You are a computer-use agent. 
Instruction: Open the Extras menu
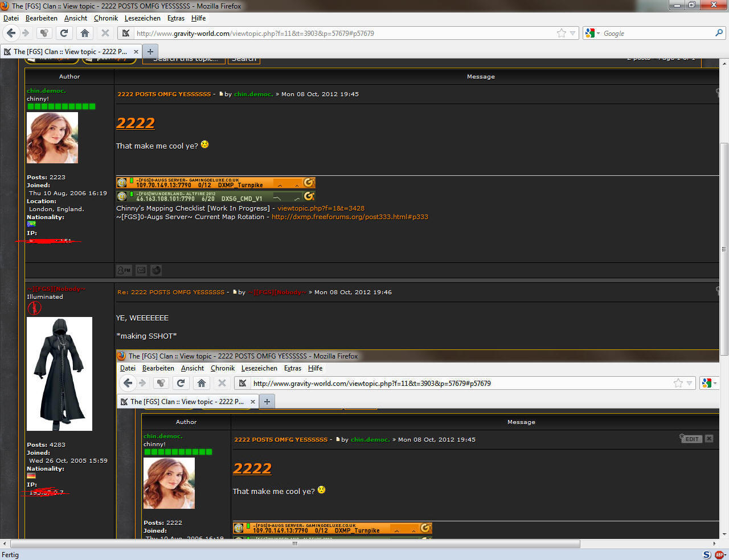pos(176,18)
